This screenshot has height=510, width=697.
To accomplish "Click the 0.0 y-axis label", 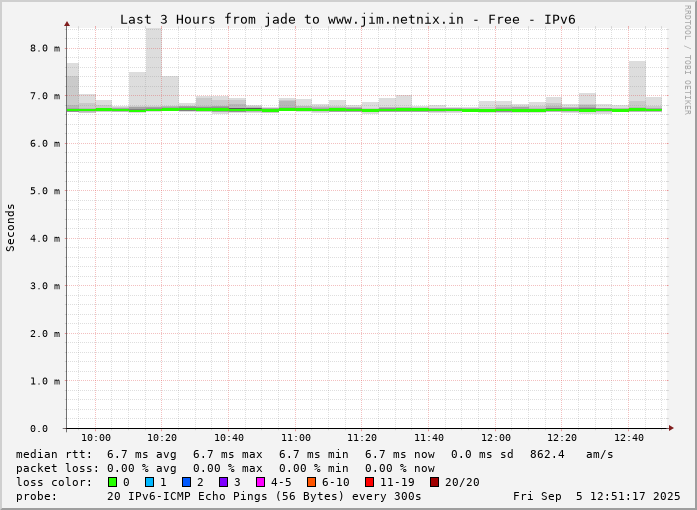I will point(39,428).
